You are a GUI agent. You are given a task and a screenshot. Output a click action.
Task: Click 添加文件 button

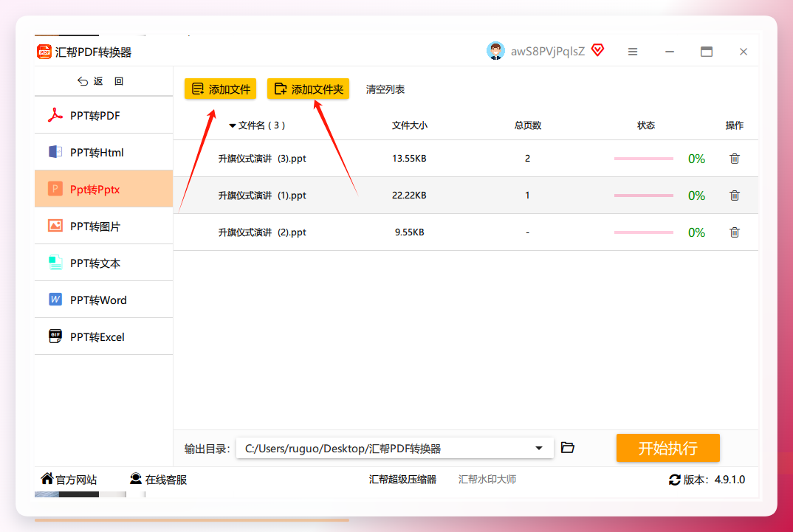click(221, 89)
